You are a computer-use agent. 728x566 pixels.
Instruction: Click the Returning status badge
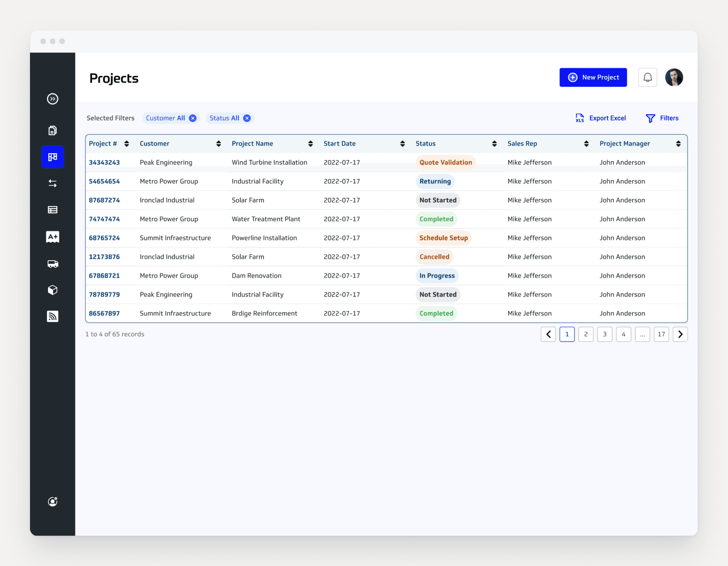[x=435, y=181]
